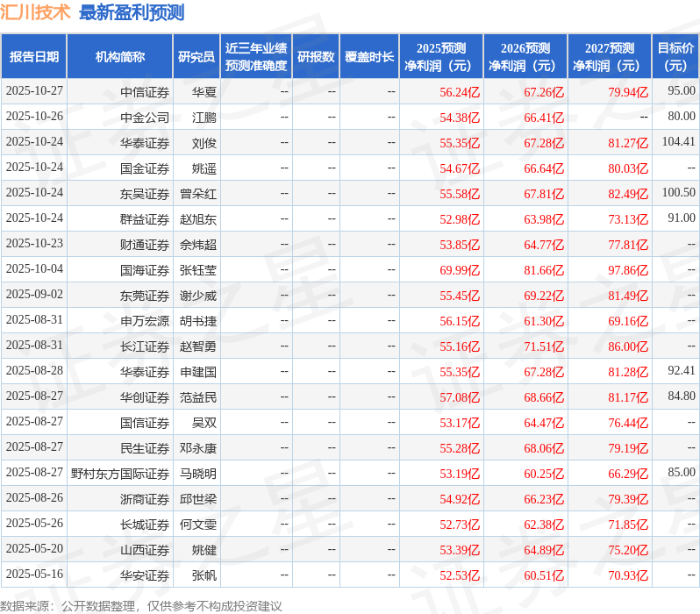This screenshot has width=700, height=614.
Task: Click the target price 104.41
Action: pos(679,141)
